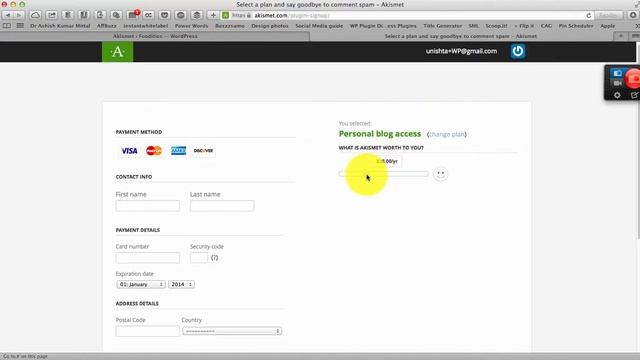This screenshot has width=640, height=360.
Task: Switch to Akismet Foodistics WordPress tab
Action: point(155,36)
